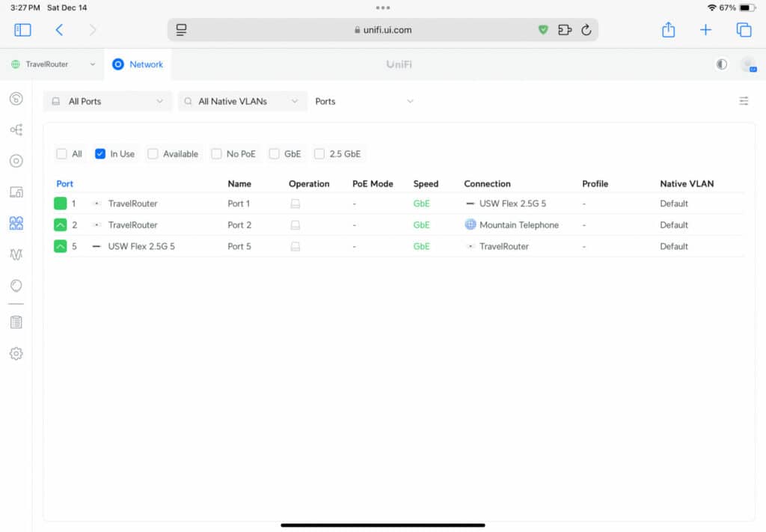Image resolution: width=766 pixels, height=532 pixels.
Task: Click the PoE Mode column header
Action: 373,183
